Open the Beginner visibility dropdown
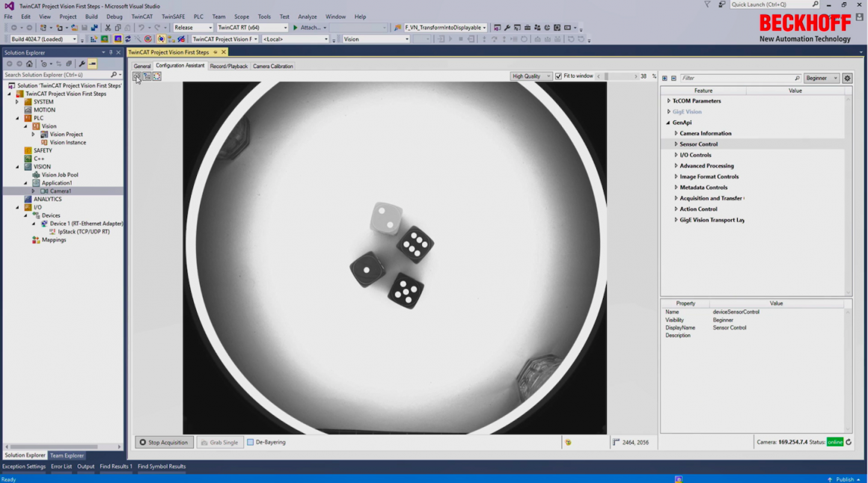The width and height of the screenshot is (868, 483). tap(822, 78)
